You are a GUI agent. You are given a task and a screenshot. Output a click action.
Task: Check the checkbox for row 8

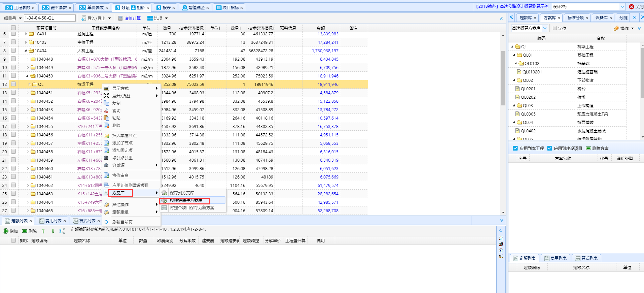(x=13, y=50)
